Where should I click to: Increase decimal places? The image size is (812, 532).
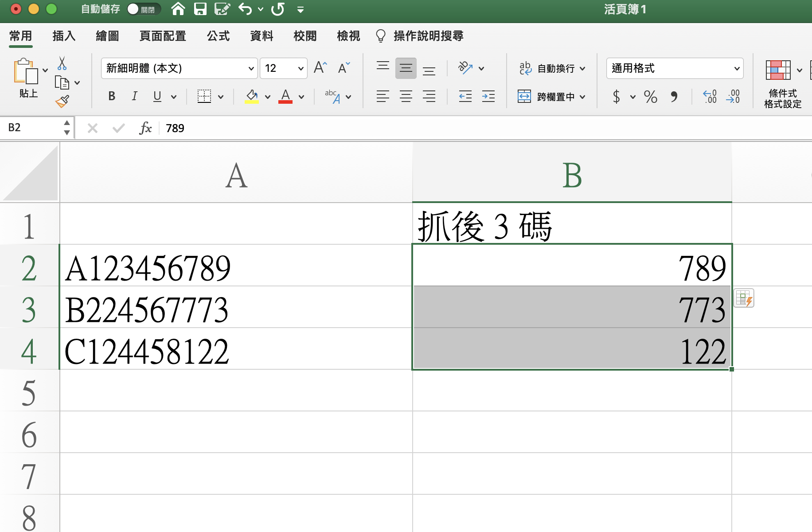point(710,96)
